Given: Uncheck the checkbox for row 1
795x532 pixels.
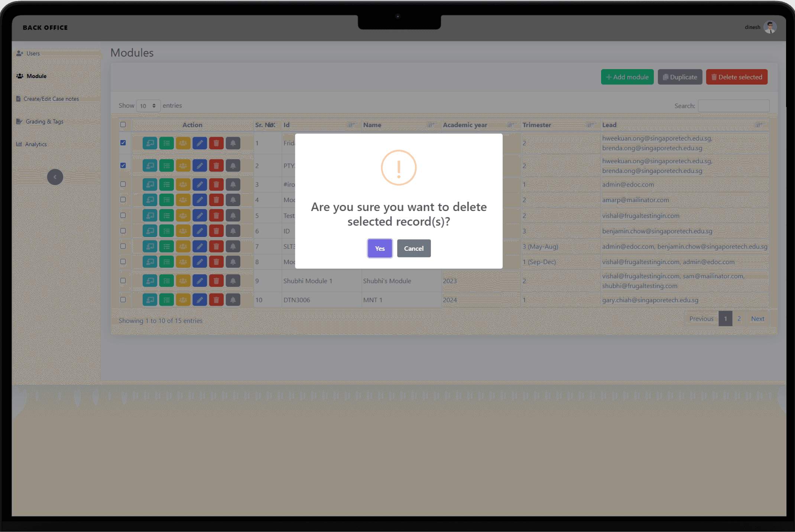Looking at the screenshot, I should click(x=123, y=143).
